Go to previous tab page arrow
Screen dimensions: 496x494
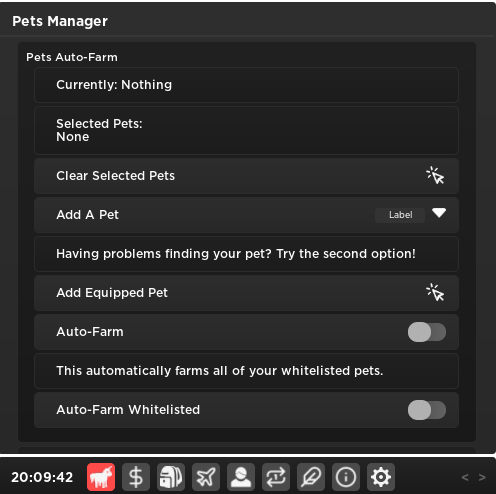point(465,477)
